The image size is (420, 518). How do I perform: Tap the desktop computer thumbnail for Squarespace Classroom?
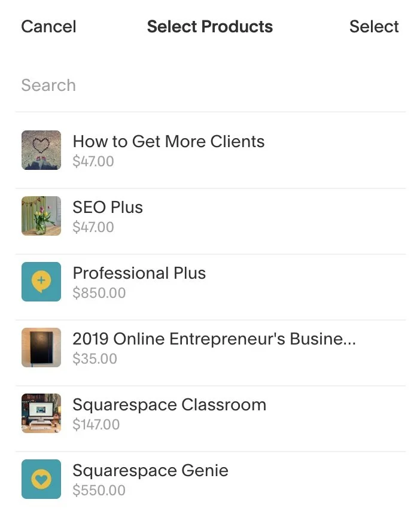pos(41,413)
